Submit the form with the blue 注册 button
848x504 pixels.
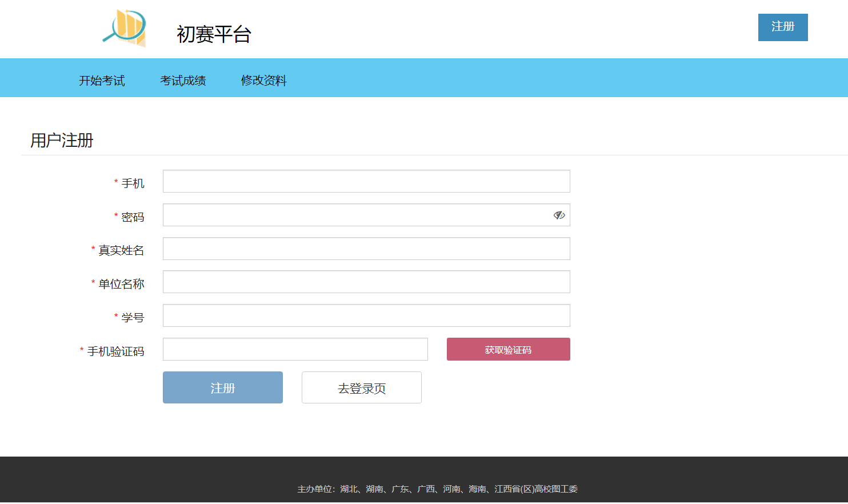point(222,387)
